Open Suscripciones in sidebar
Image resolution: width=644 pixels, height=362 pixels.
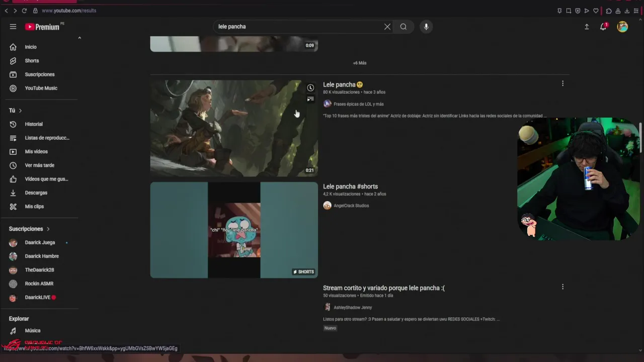tap(40, 74)
